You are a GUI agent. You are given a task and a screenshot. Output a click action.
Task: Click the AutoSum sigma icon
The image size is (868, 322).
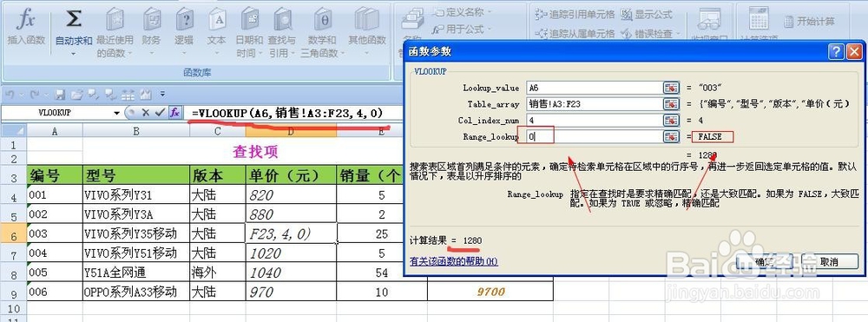coord(74,18)
